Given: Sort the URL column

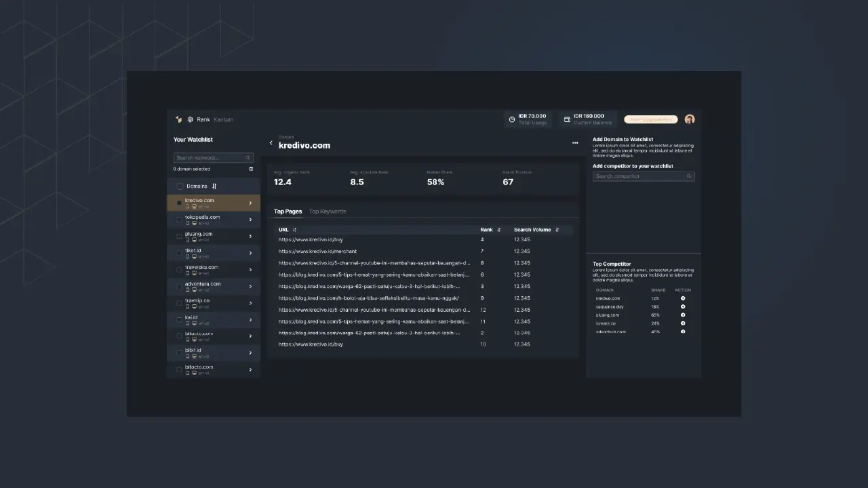Looking at the screenshot, I should coord(294,230).
